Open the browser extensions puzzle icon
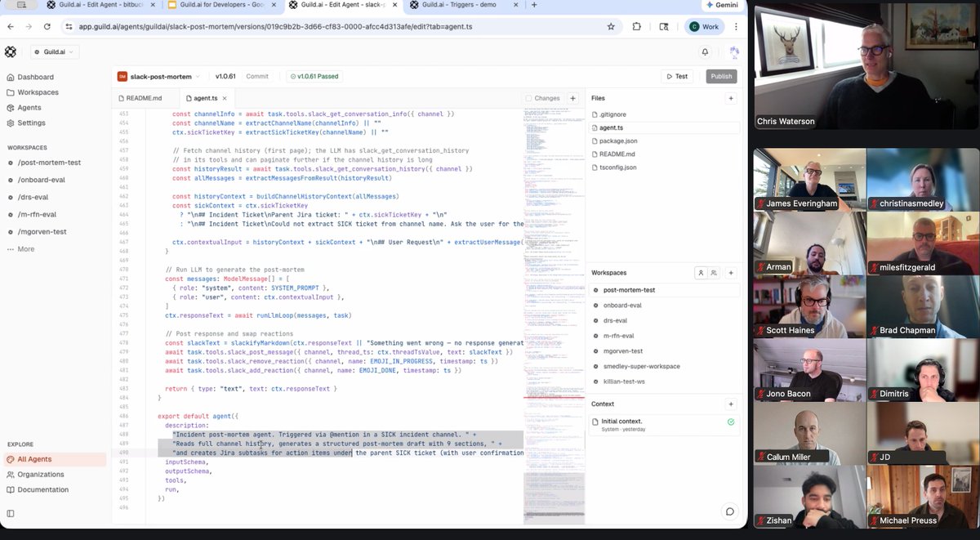Image resolution: width=980 pixels, height=540 pixels. click(636, 26)
